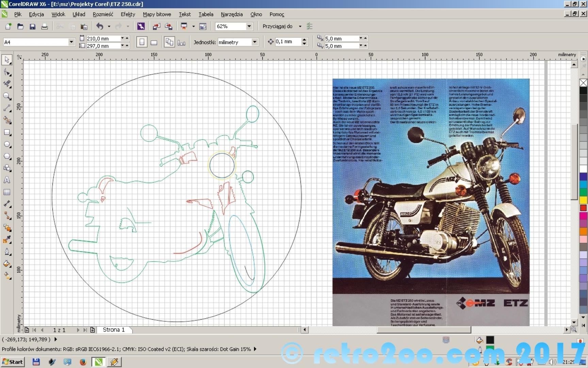The height and width of the screenshot is (368, 588).
Task: Switch page to portrait orientation
Action: point(142,42)
